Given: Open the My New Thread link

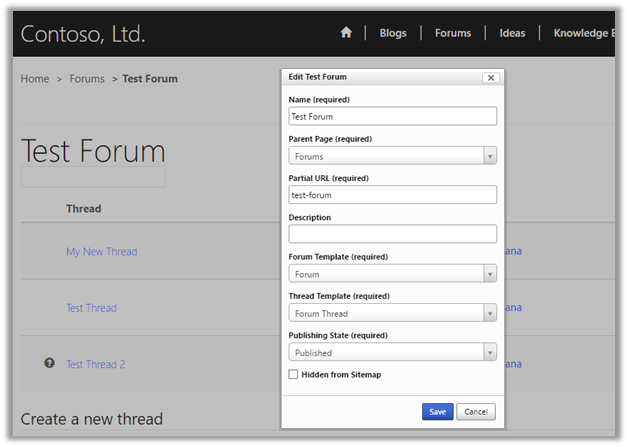Looking at the screenshot, I should 101,252.
